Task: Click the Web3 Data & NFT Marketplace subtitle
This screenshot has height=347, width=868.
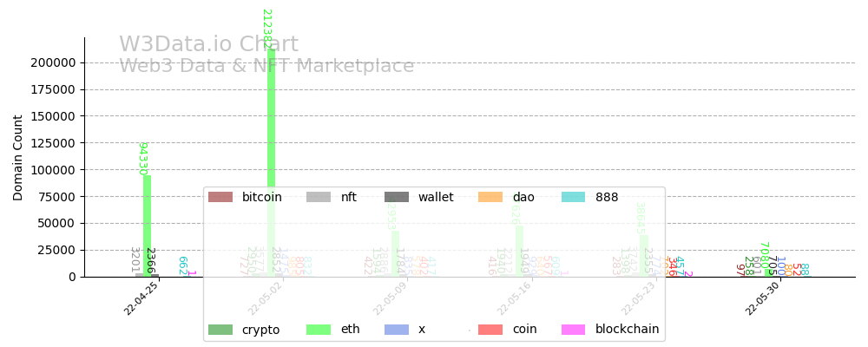Action: point(266,66)
